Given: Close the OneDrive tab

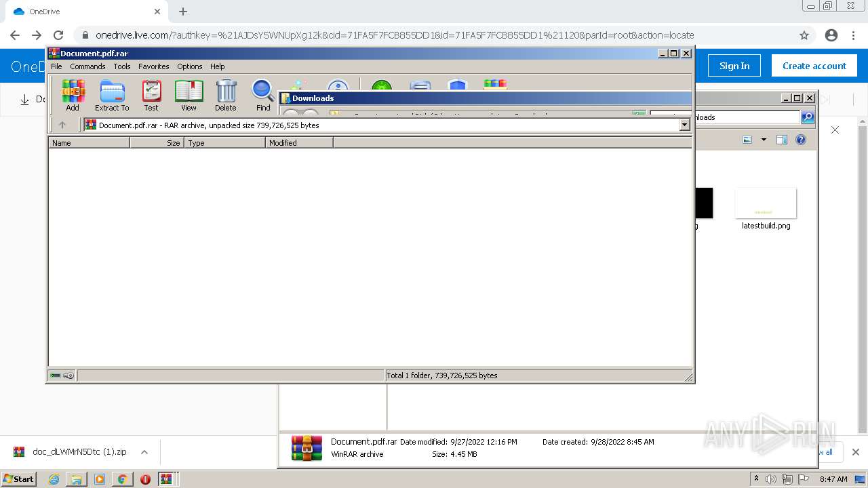Looking at the screenshot, I should pos(157,12).
